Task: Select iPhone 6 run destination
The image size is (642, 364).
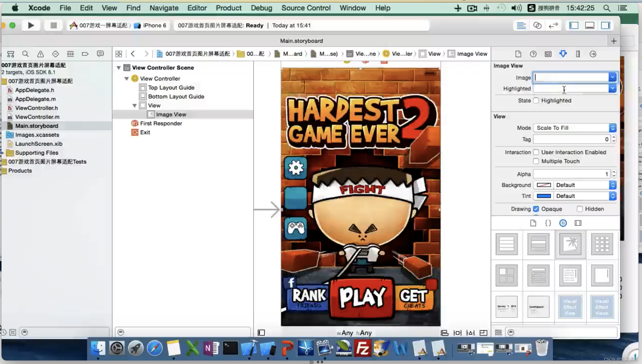Action: pos(150,26)
